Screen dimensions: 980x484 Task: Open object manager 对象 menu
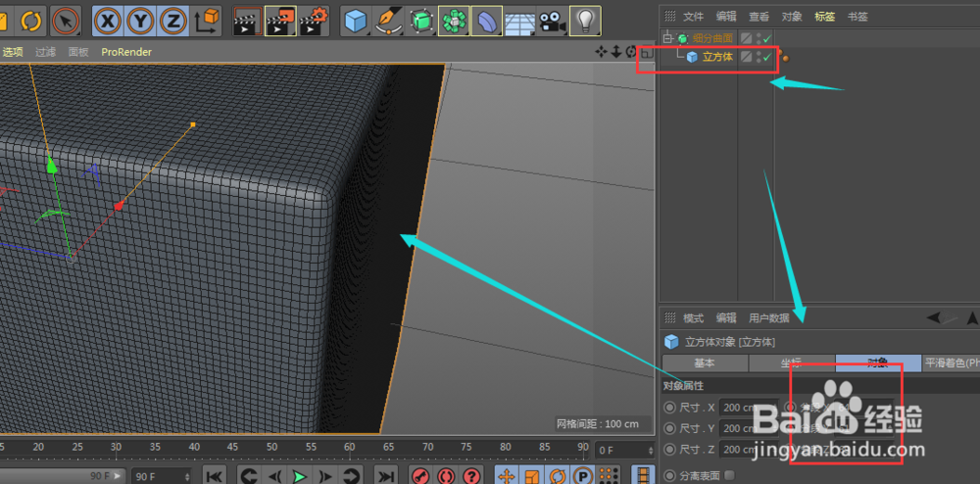tap(792, 17)
